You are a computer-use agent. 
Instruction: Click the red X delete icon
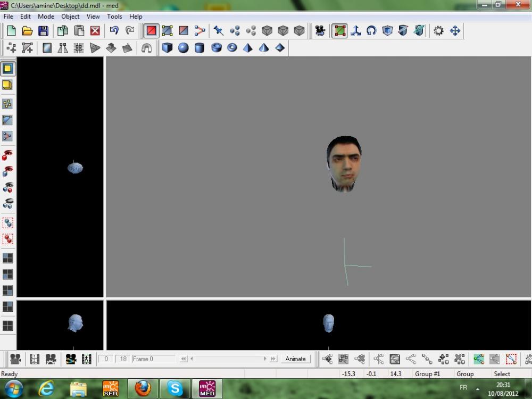[x=95, y=31]
